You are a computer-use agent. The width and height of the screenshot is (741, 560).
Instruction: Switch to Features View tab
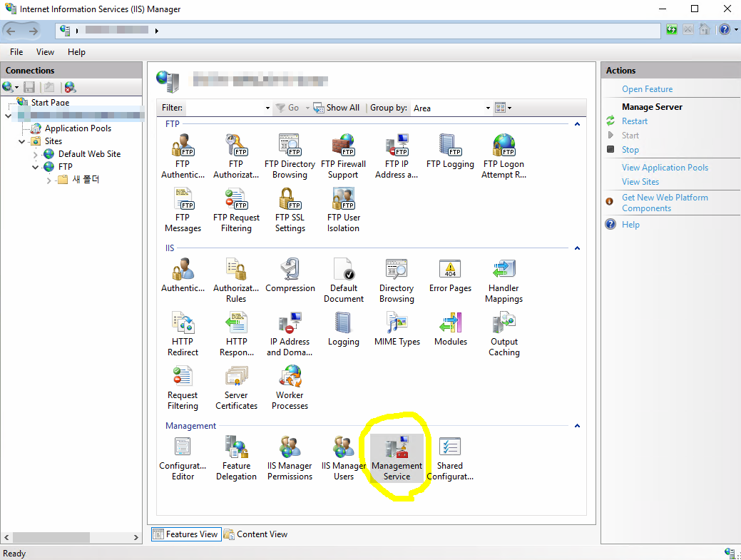point(186,534)
